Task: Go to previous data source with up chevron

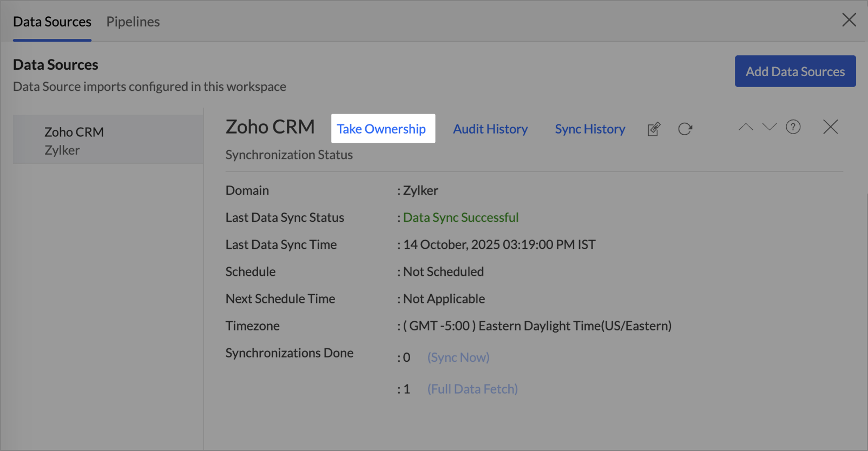Action: 746,128
